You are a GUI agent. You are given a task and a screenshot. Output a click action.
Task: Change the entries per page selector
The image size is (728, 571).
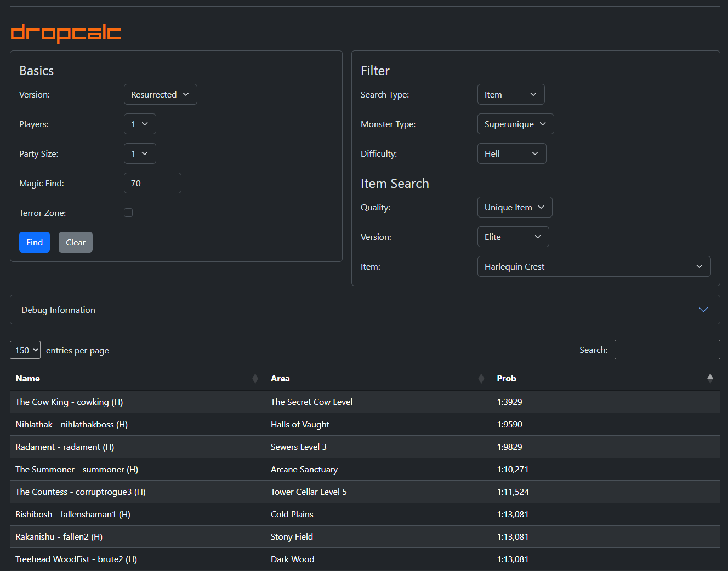(x=25, y=350)
